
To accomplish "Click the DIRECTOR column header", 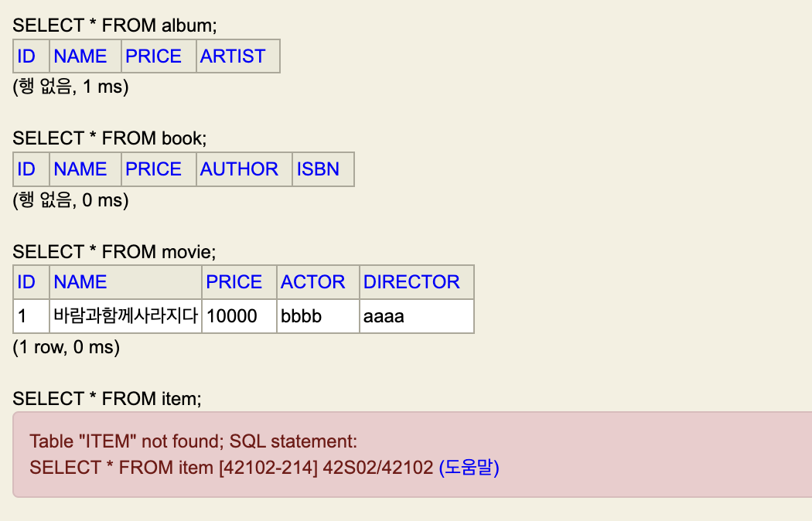I will 411,282.
